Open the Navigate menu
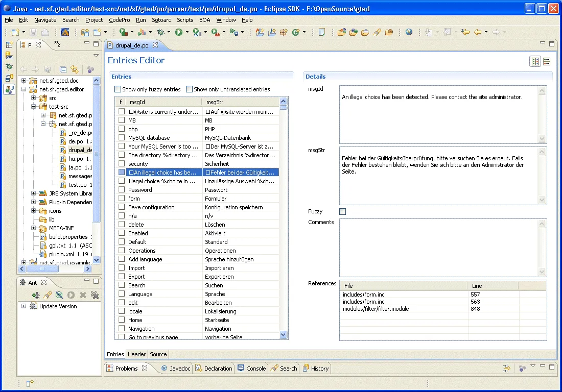 [45, 20]
